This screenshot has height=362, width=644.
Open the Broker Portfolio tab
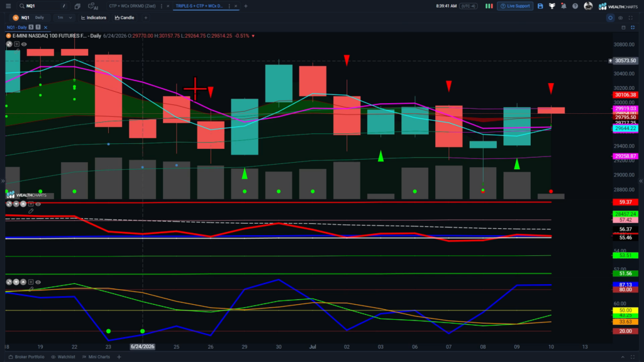point(26,357)
